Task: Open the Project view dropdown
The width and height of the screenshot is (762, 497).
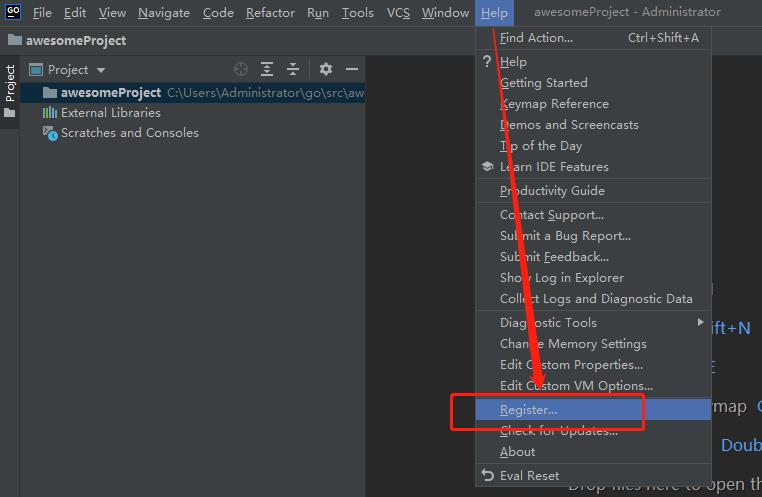Action: point(67,70)
